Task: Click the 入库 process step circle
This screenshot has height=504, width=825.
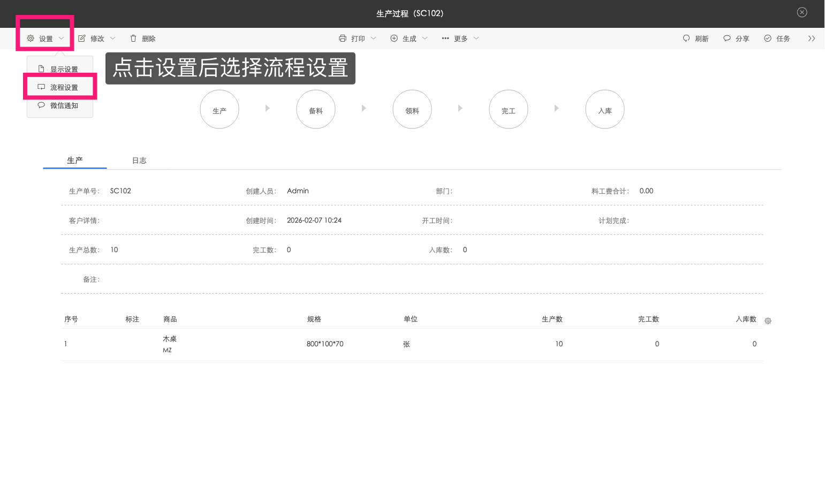Action: 604,109
